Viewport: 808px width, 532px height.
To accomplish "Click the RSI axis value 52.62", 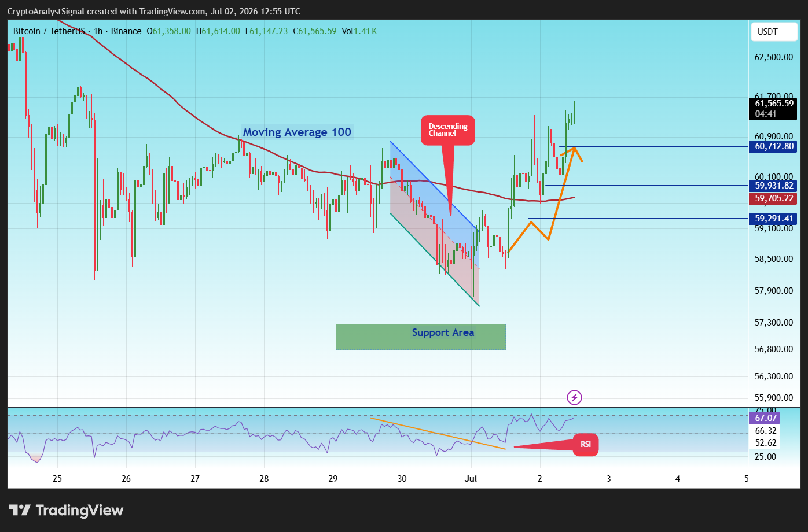I will 765,444.
